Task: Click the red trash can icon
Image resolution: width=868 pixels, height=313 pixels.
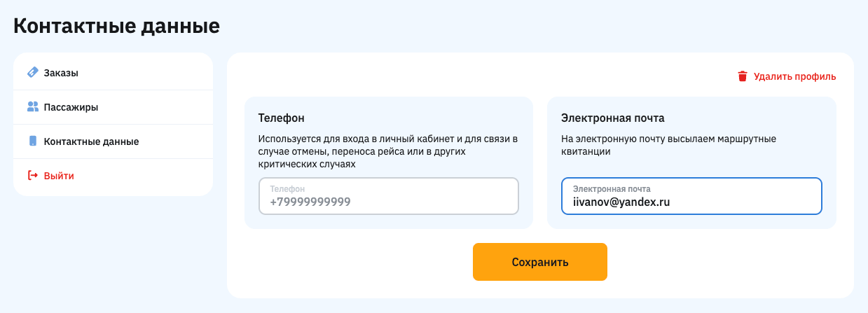Action: 743,76
